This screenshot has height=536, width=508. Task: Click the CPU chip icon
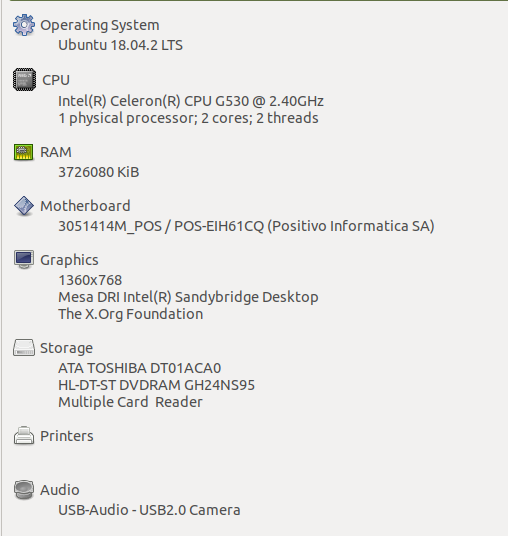pyautogui.click(x=24, y=80)
